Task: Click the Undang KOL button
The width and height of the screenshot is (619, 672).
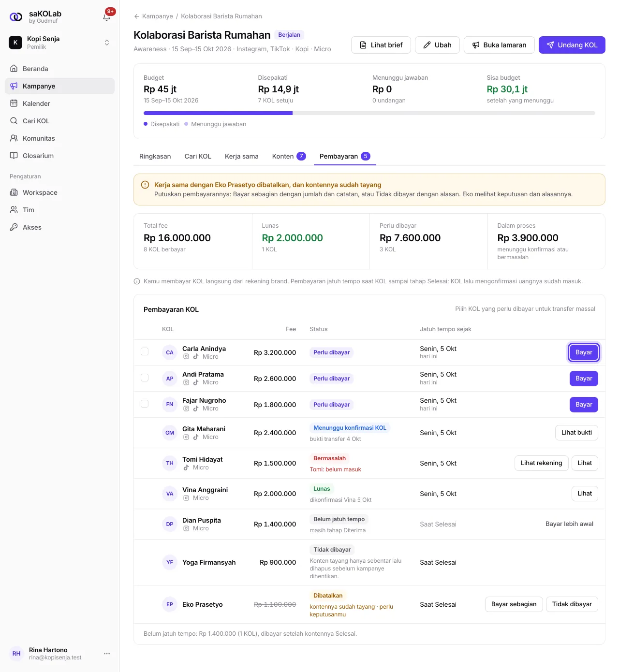Action: [x=572, y=45]
